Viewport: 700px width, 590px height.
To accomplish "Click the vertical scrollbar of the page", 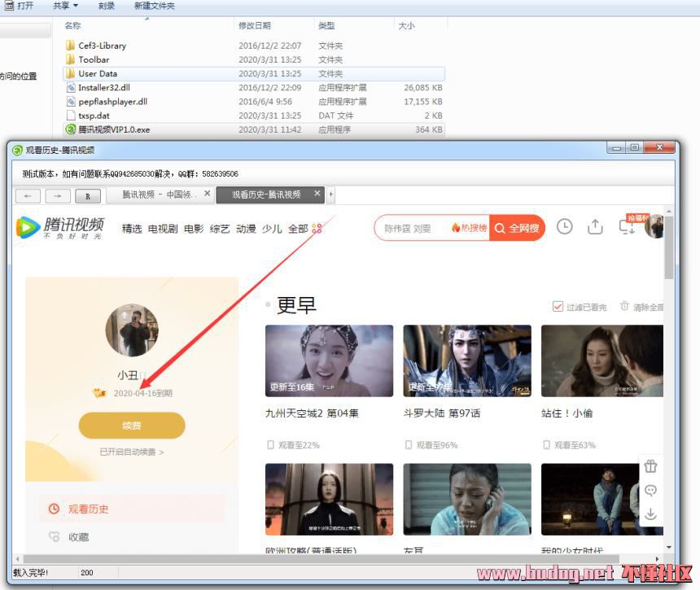I will [669, 366].
